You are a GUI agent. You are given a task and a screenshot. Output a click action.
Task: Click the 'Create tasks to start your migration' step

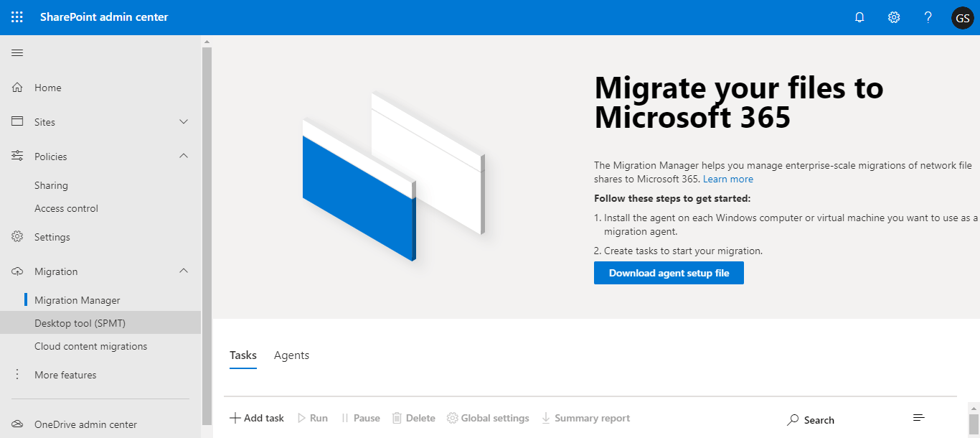(x=678, y=251)
